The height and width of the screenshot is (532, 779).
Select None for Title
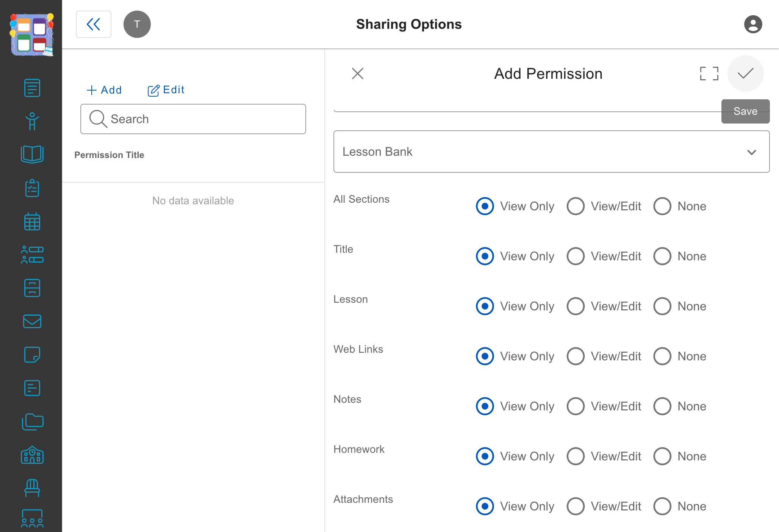(662, 256)
